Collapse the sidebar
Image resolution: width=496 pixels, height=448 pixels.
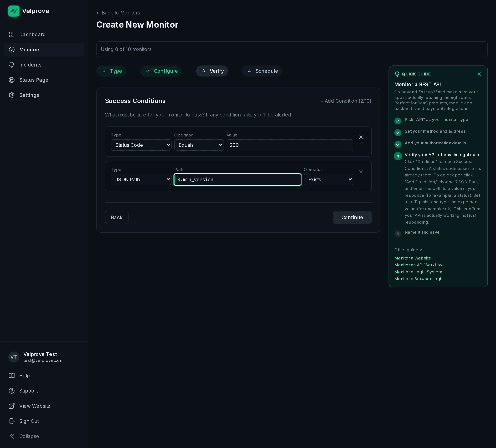pyautogui.click(x=44, y=436)
